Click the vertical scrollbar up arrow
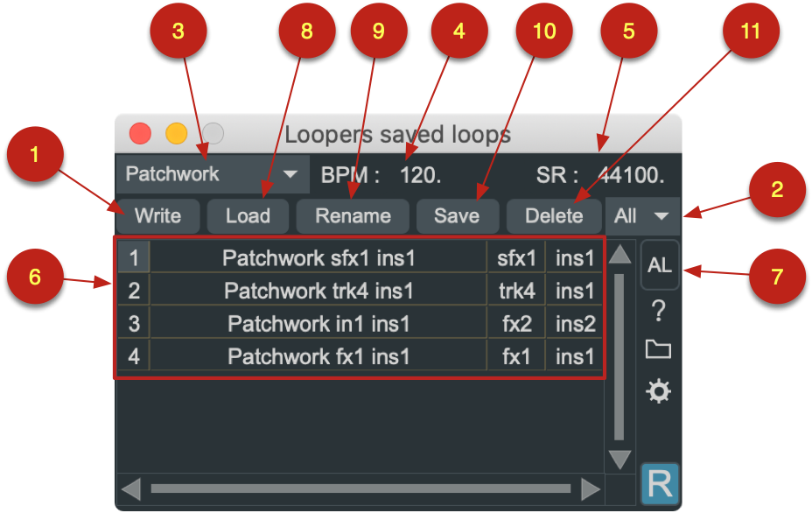This screenshot has height=513, width=812. point(619,255)
